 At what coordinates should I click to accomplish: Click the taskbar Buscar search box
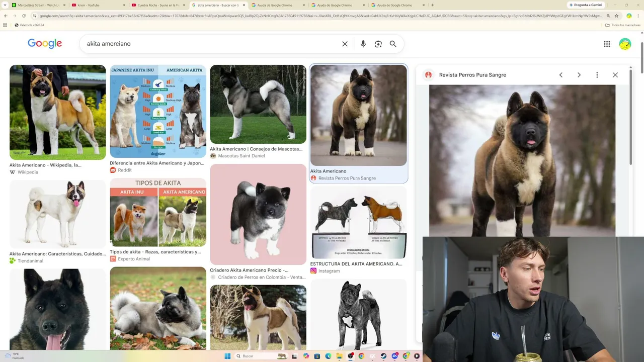pos(262,356)
